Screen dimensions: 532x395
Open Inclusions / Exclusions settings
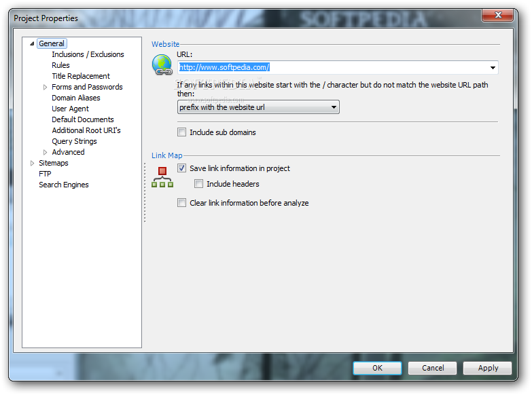point(88,54)
